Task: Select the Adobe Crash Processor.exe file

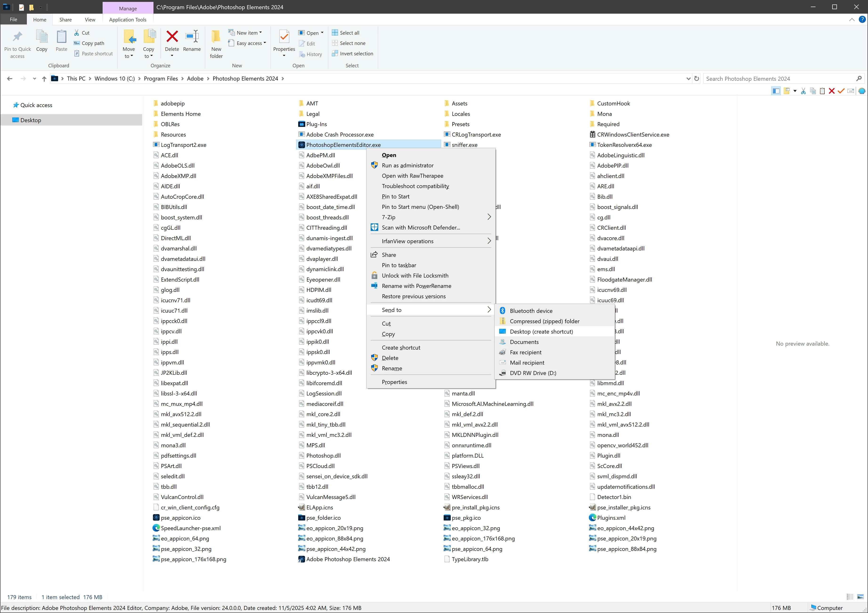Action: coord(336,134)
